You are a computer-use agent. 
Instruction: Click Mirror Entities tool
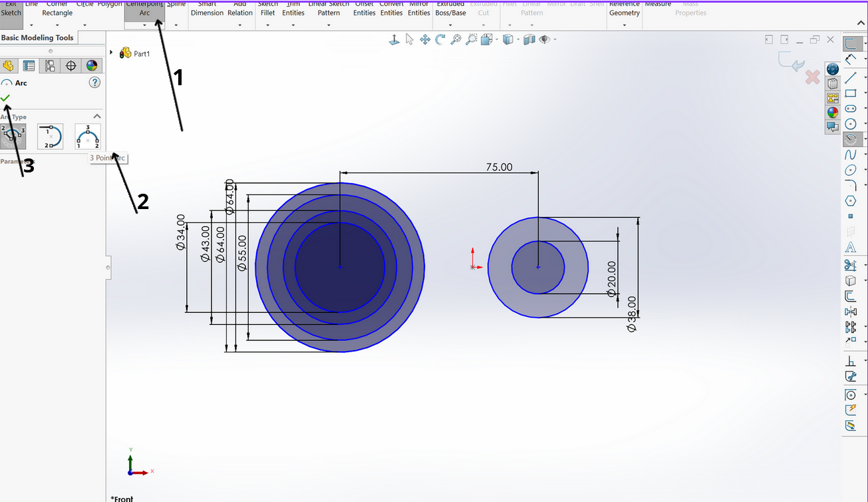pyautogui.click(x=419, y=9)
